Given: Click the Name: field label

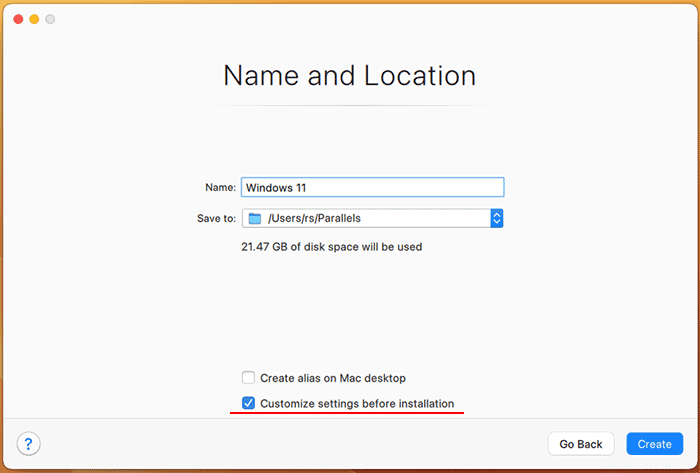Looking at the screenshot, I should click(220, 187).
